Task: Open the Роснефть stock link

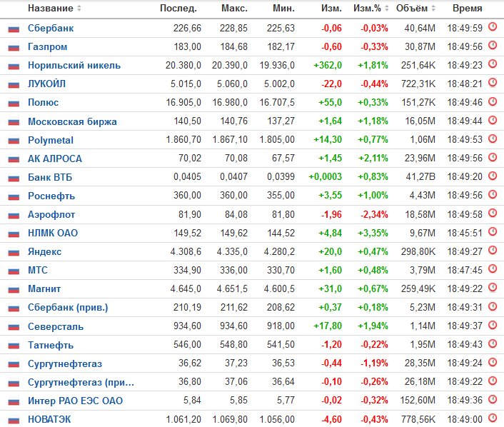Action: [51, 196]
